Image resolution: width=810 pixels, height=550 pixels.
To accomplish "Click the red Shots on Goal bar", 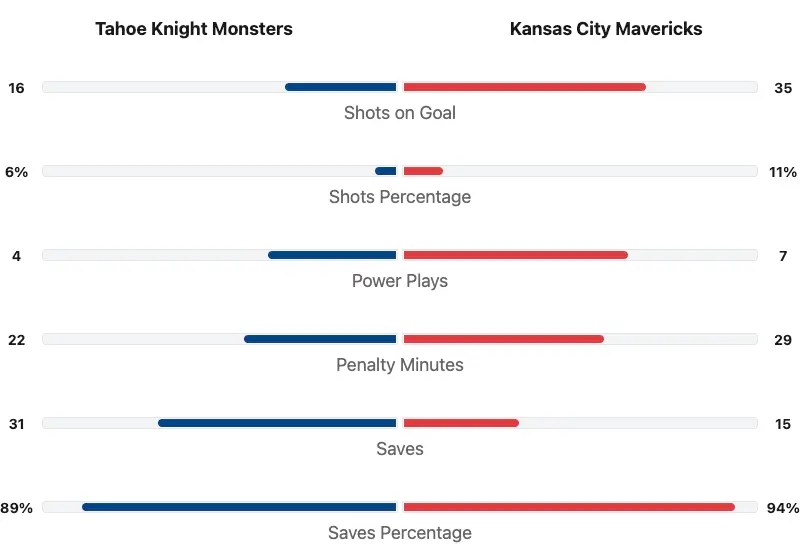I will pyautogui.click(x=524, y=87).
